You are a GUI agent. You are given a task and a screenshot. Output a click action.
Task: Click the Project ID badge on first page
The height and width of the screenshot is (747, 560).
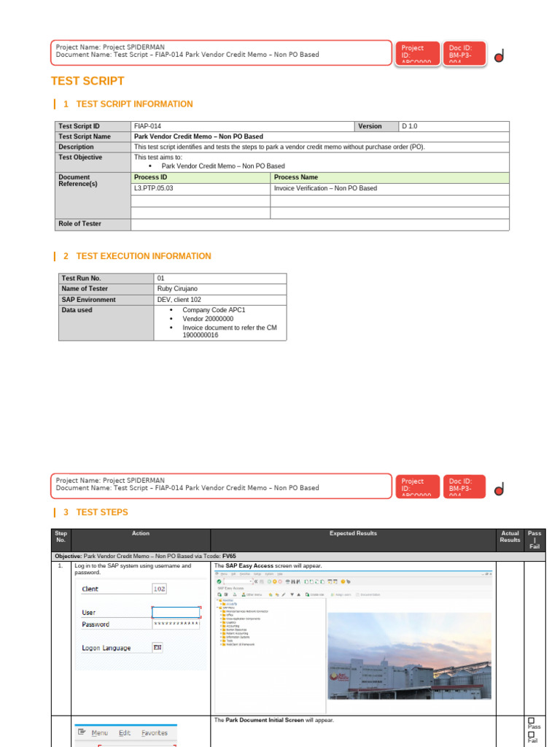(x=418, y=53)
